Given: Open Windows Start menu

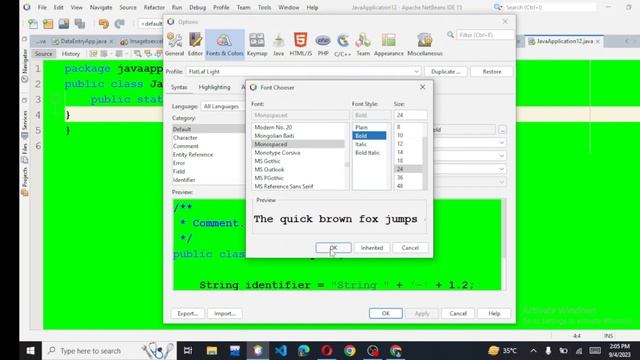Looking at the screenshot, I should (31, 351).
